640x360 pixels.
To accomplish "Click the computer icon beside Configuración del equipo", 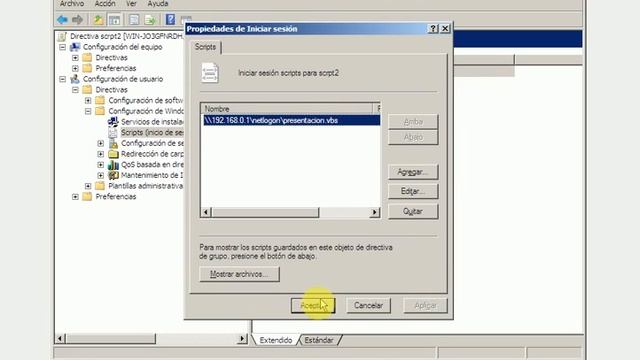I will (75, 47).
